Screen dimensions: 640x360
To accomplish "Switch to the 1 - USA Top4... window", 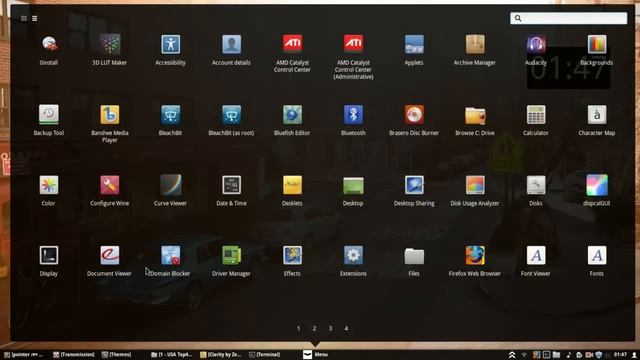I will [172, 355].
